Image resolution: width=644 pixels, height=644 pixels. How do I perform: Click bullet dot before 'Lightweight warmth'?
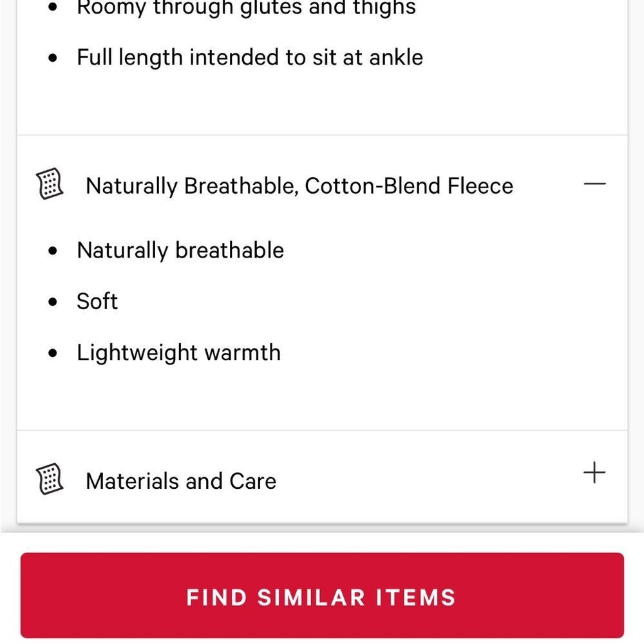53,353
